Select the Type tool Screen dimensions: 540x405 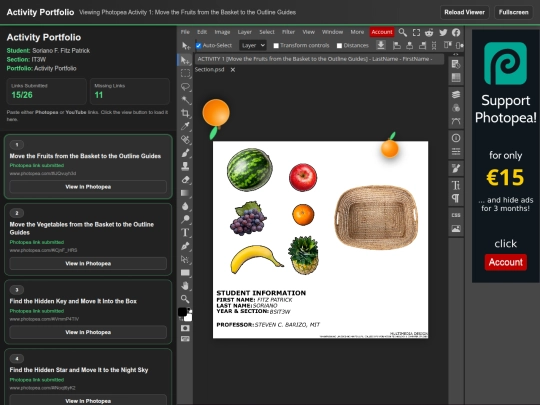[185, 232]
